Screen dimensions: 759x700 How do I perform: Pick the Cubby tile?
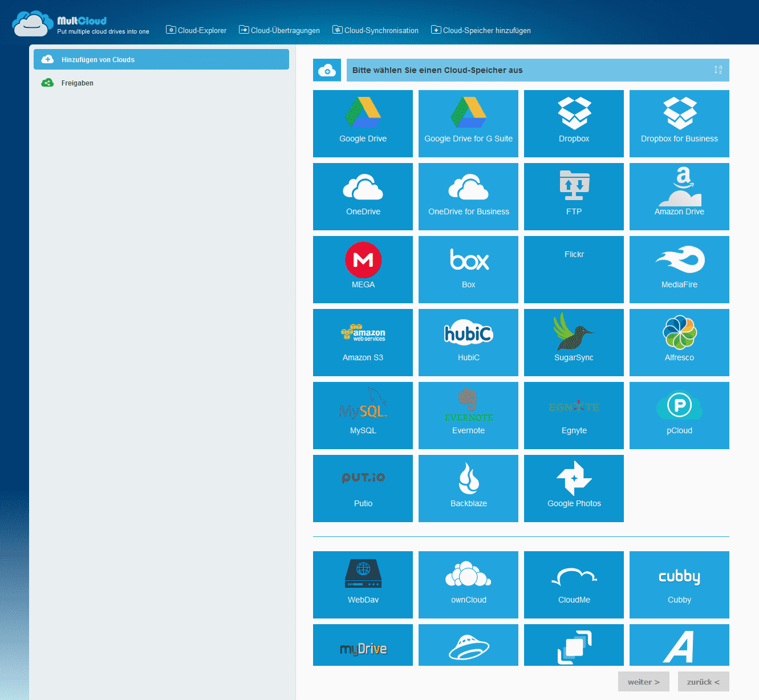(679, 585)
